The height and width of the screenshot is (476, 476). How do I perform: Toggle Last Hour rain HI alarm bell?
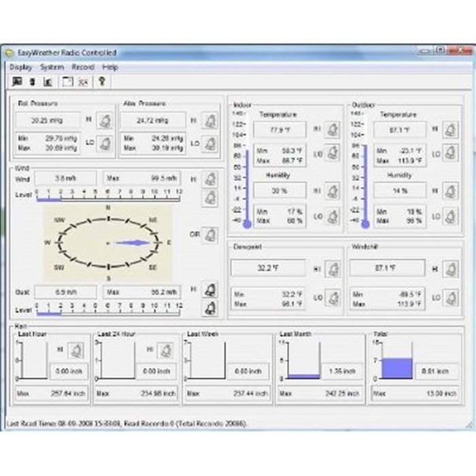point(75,351)
